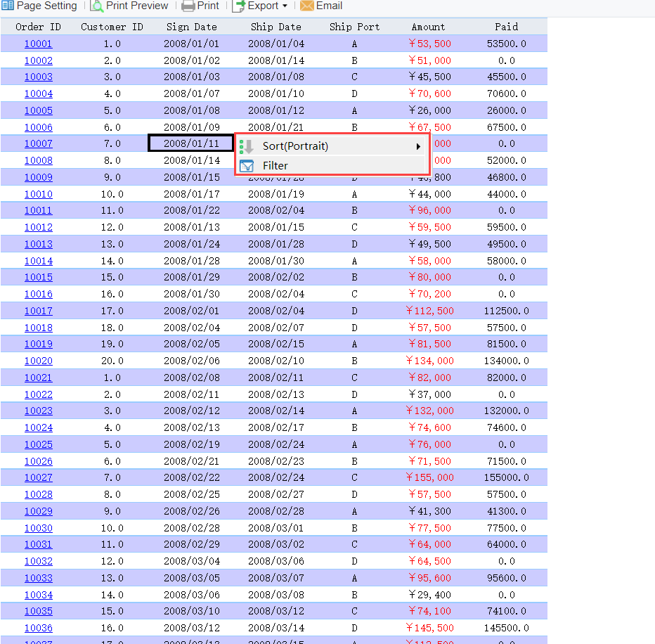The height and width of the screenshot is (644, 655).
Task: Click the Print label
Action: 207,6
